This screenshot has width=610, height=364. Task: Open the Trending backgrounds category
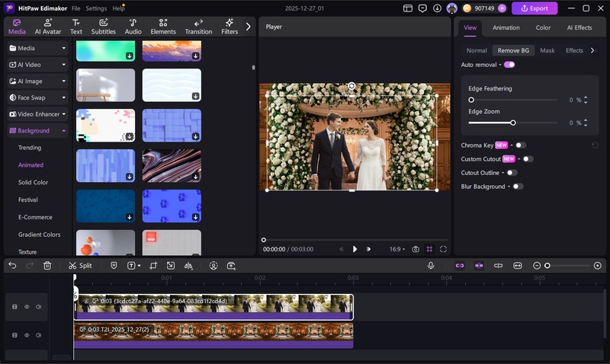click(30, 148)
